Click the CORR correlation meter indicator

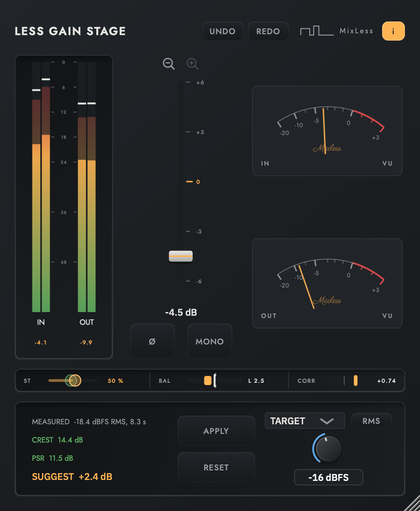coord(356,381)
